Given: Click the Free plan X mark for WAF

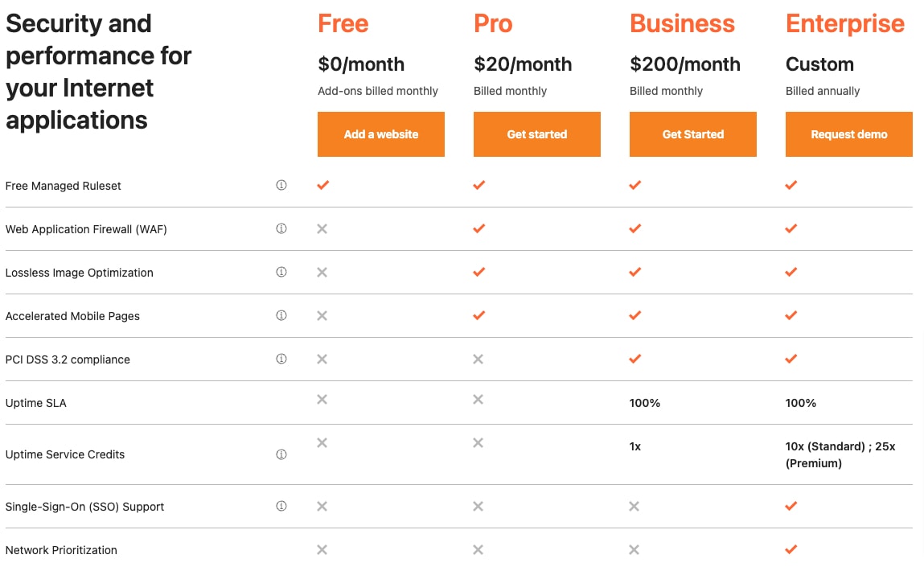Looking at the screenshot, I should point(322,228).
